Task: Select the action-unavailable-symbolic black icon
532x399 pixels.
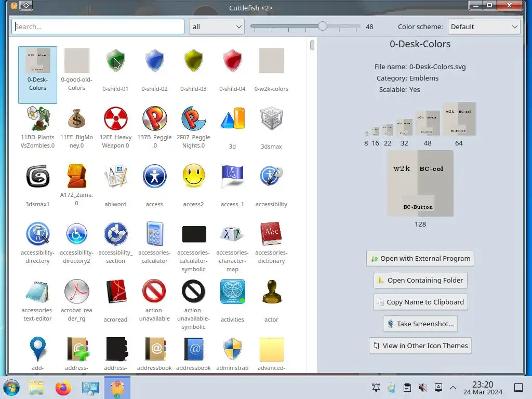Action: click(193, 291)
